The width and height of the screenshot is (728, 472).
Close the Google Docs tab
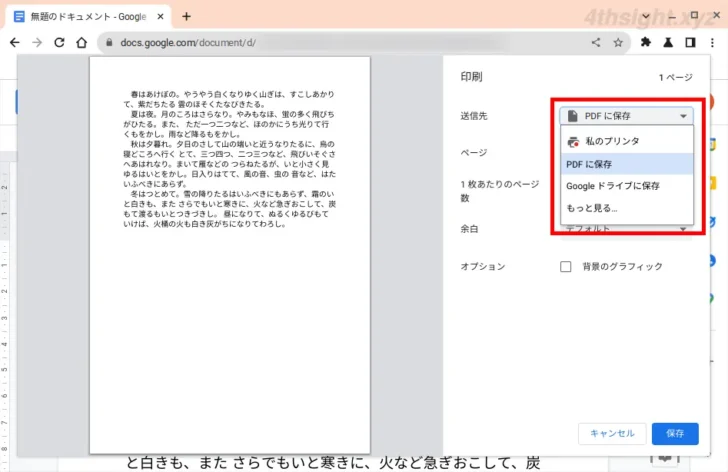click(x=160, y=17)
